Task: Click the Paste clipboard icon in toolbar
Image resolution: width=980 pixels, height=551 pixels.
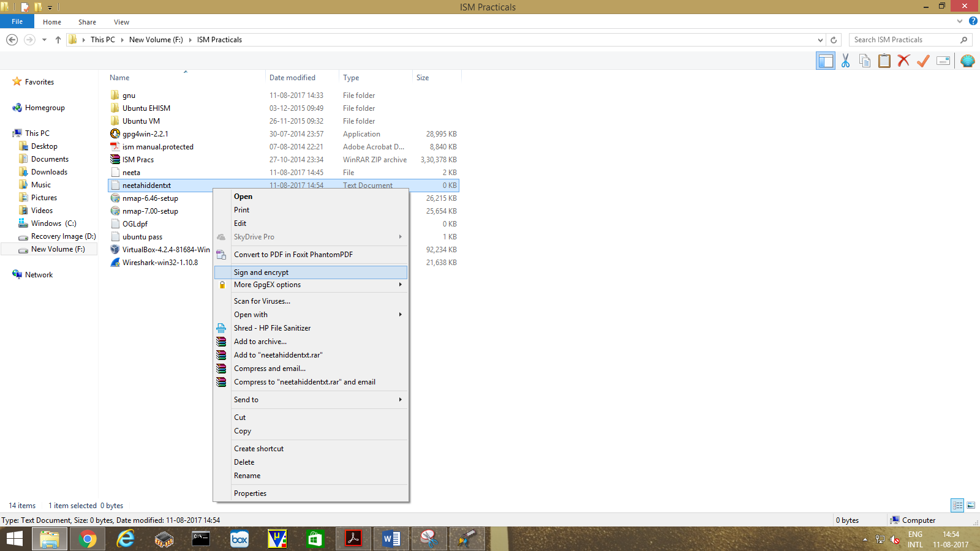Action: click(884, 61)
